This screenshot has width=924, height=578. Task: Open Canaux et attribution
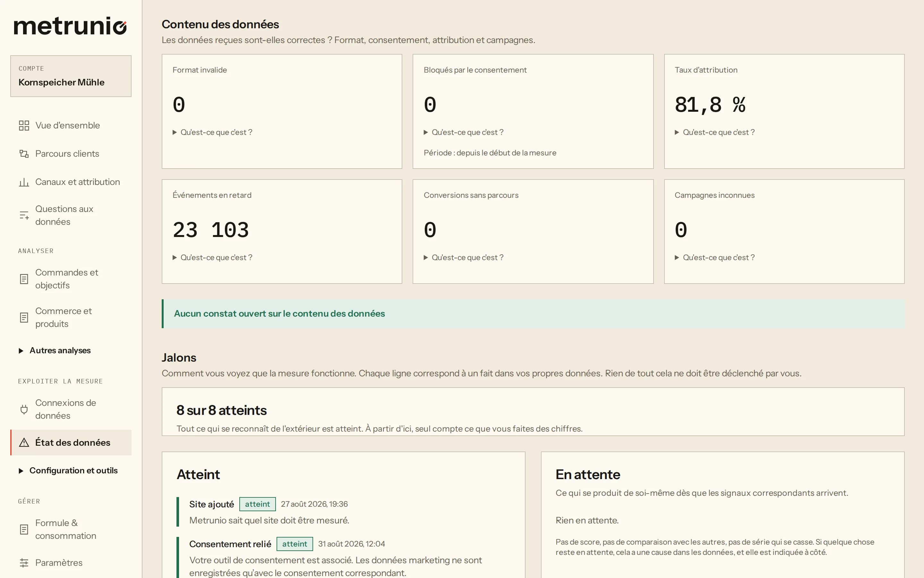[x=71, y=182]
